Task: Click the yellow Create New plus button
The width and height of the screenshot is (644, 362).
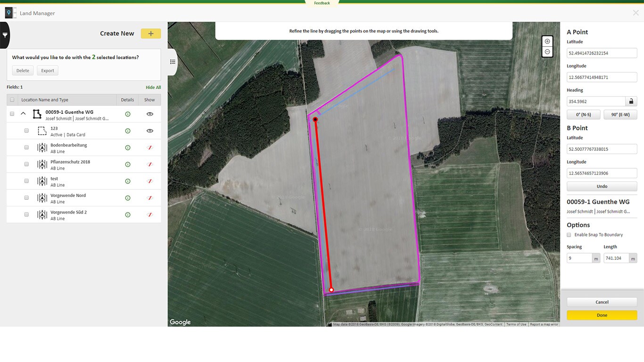Action: (150, 33)
